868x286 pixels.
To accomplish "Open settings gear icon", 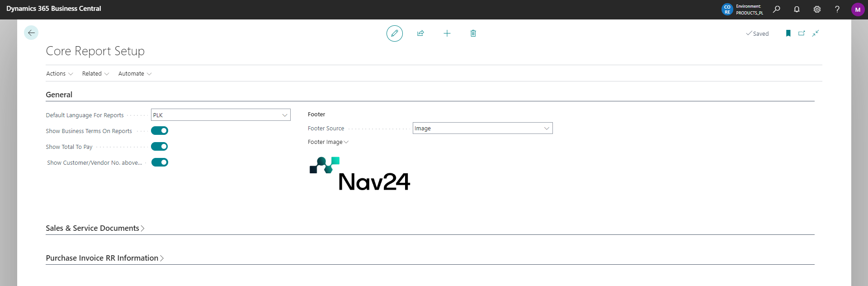I will (817, 9).
